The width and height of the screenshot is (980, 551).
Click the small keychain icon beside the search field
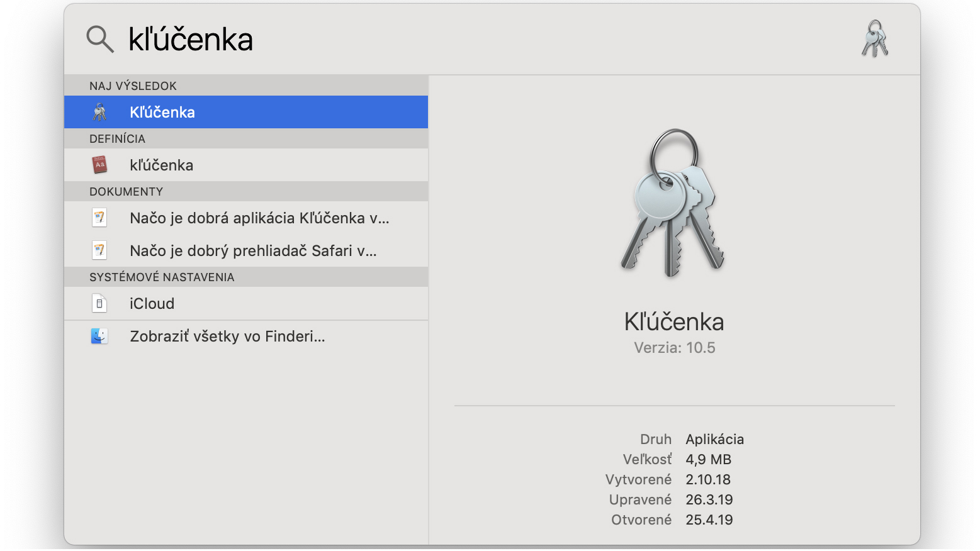click(875, 39)
